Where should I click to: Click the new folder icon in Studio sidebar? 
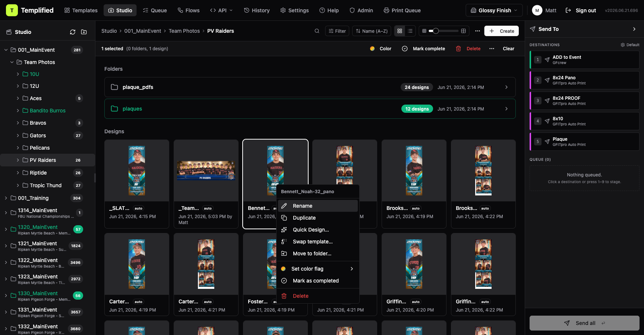click(84, 32)
